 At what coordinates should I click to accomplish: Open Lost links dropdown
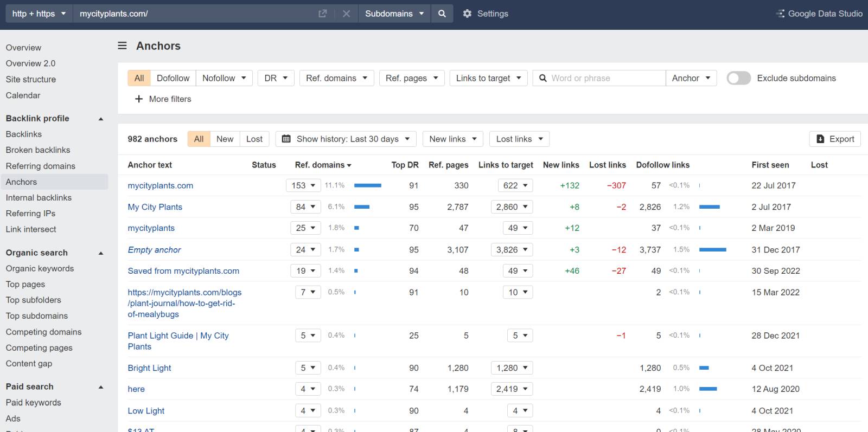point(519,139)
